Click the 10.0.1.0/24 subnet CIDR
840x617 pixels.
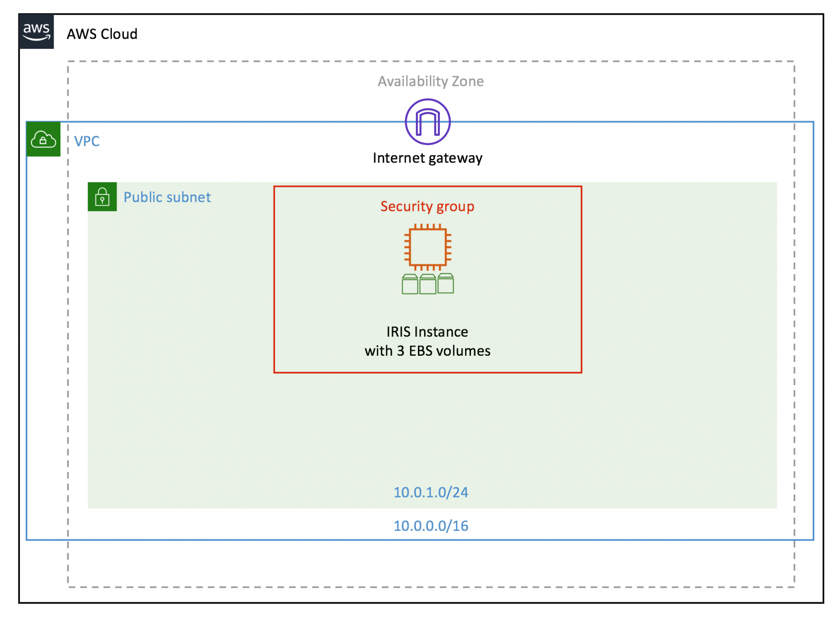(x=431, y=492)
